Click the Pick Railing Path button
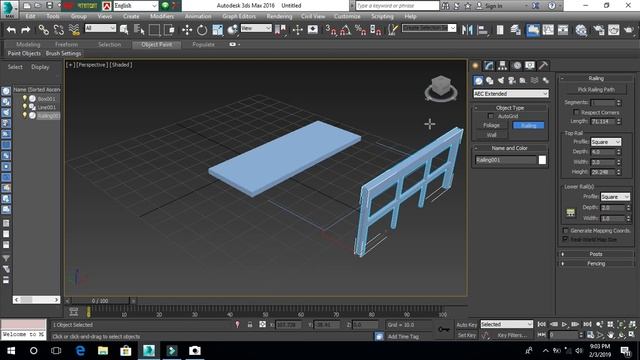The height and width of the screenshot is (360, 640). coord(596,89)
